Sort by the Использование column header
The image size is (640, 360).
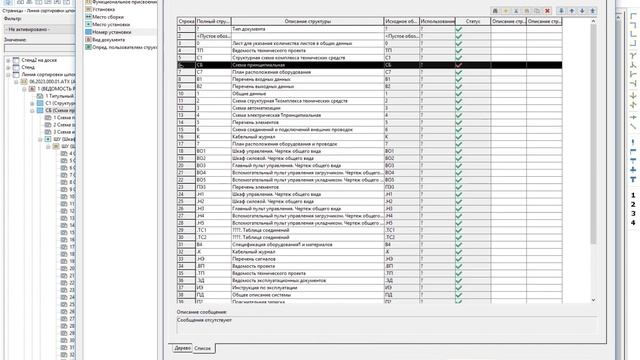438,21
